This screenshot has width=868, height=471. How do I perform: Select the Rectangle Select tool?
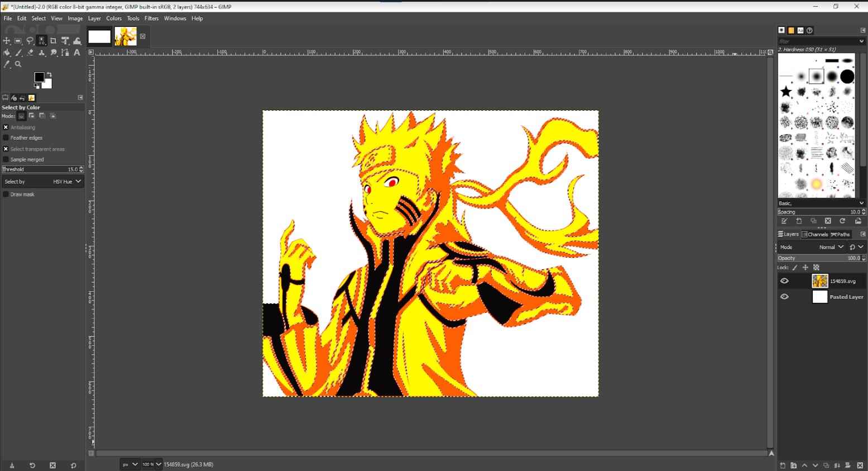pos(18,41)
